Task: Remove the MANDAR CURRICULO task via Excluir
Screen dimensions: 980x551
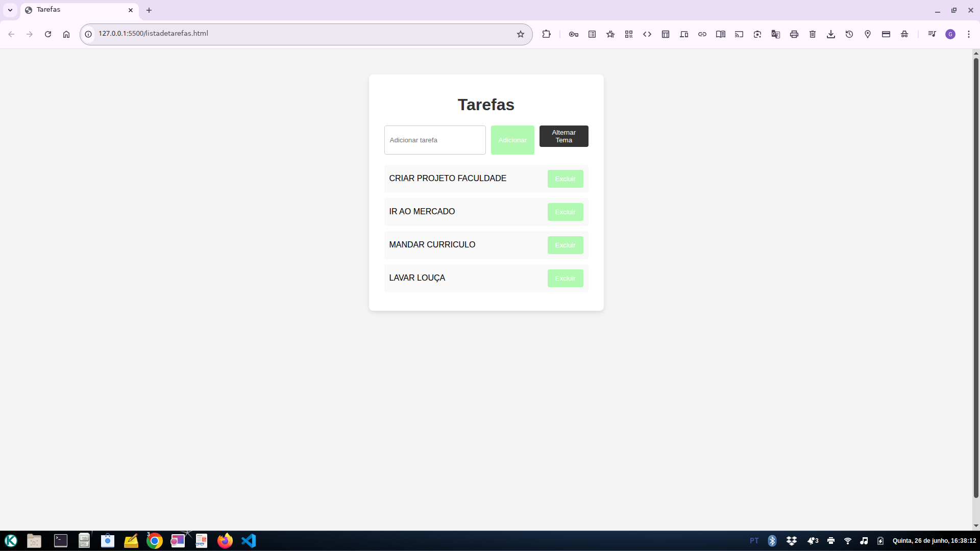Action: [565, 245]
